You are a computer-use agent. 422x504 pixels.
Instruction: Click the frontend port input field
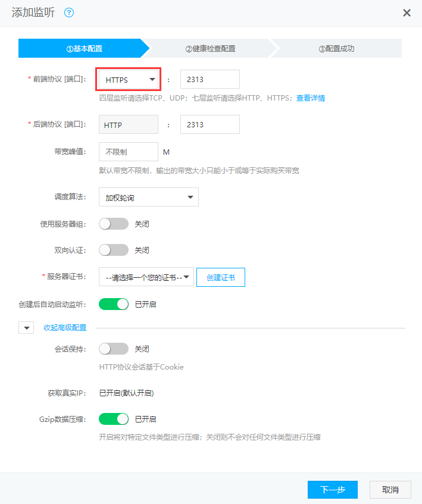(x=210, y=79)
